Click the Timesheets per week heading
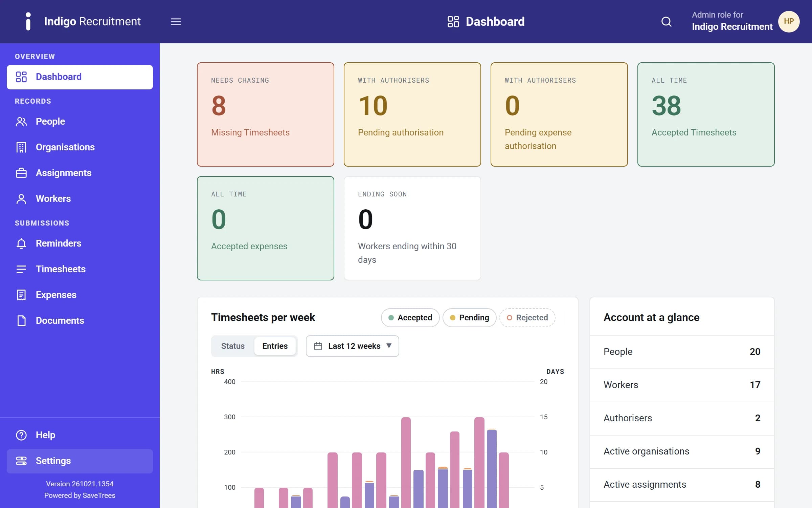The height and width of the screenshot is (508, 812). coord(263,317)
